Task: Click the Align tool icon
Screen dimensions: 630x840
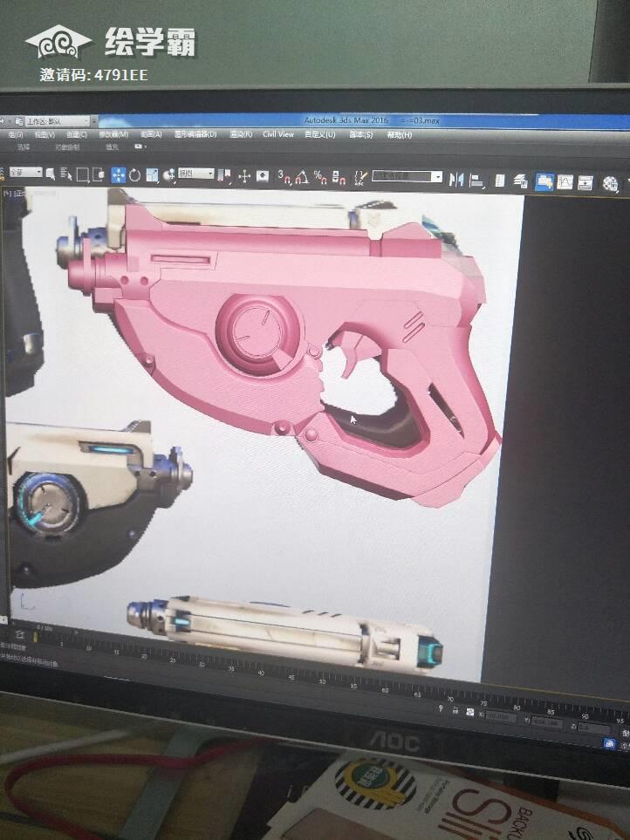Action: [x=476, y=180]
